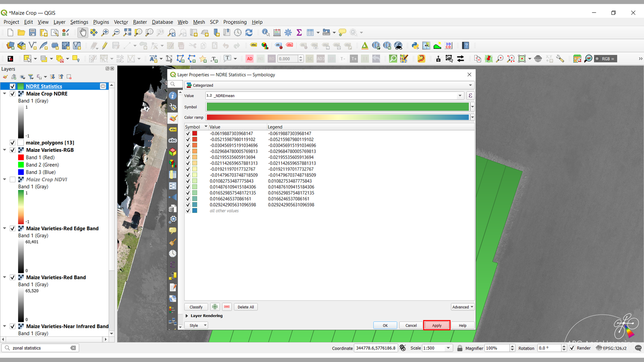This screenshot has height=362, width=644.
Task: Uncheck the Maize Crop NDRE layer
Action: click(12, 94)
